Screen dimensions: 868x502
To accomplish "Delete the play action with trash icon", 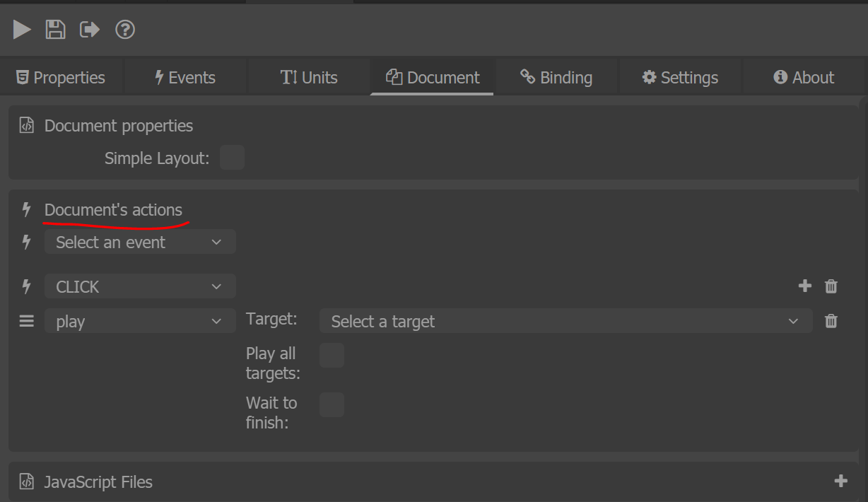I will click(831, 321).
